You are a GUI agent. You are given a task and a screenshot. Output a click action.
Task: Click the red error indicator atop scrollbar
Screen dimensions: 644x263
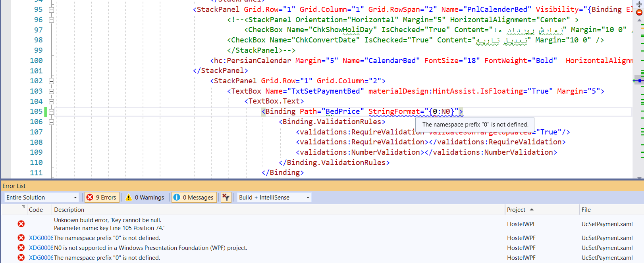click(x=639, y=13)
